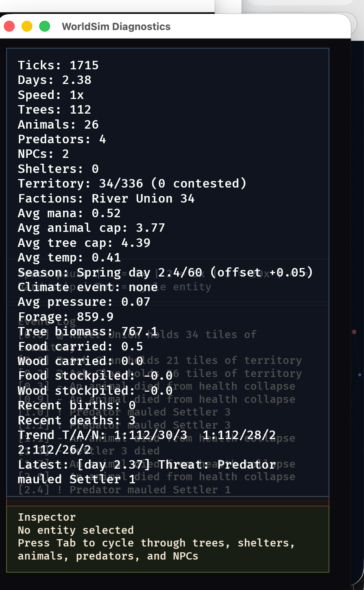The image size is (364, 590).
Task: Click the Speed: 1x readout
Action: 51,95
